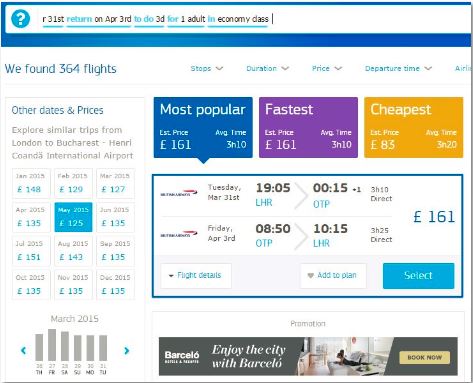Click BOOK NOW on Barceló promotion banner
473x383 pixels.
[x=425, y=357]
